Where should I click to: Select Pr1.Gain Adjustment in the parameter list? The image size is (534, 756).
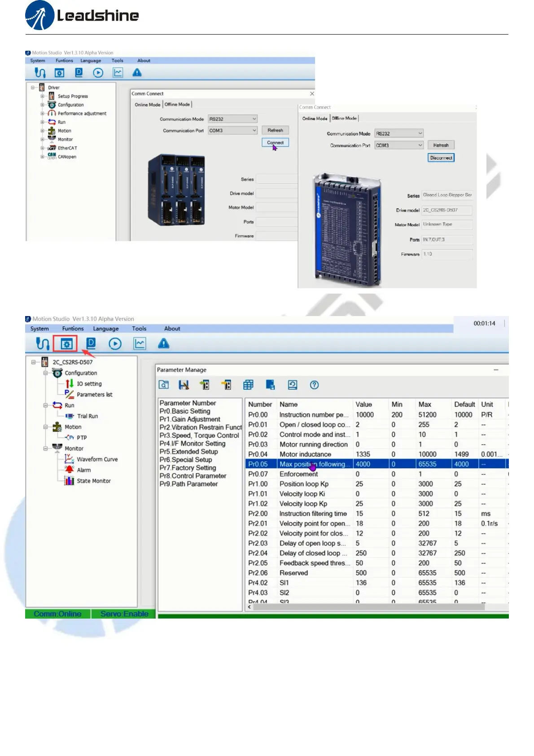tap(190, 419)
